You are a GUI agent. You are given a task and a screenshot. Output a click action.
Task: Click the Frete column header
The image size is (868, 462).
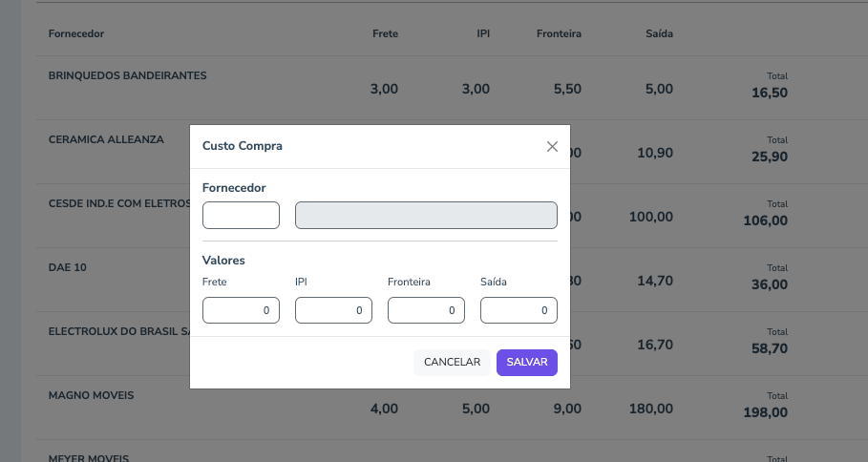click(385, 34)
